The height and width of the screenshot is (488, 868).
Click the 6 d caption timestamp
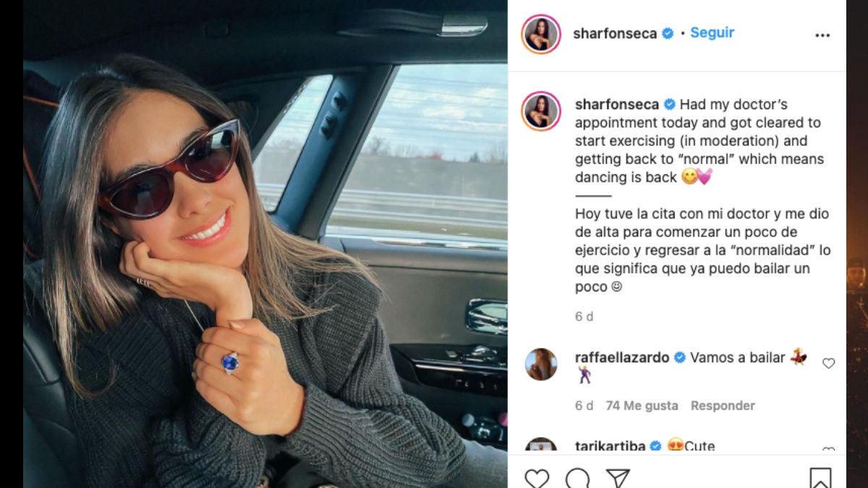pyautogui.click(x=584, y=317)
